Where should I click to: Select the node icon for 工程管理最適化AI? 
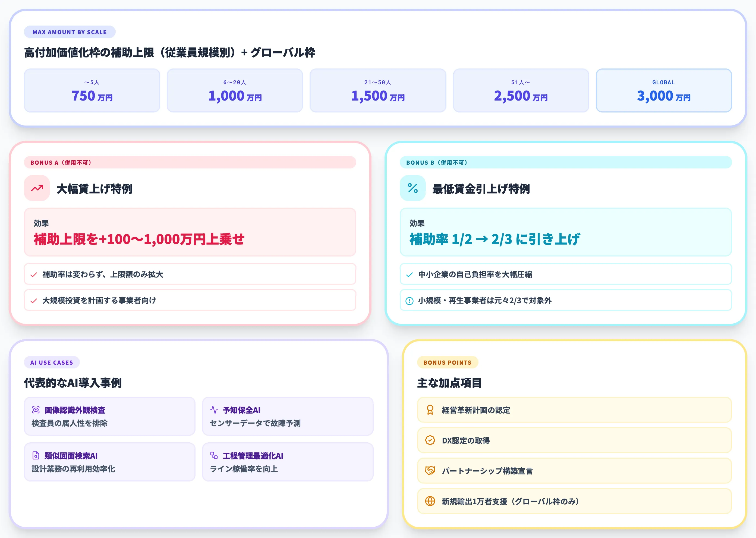pos(215,455)
